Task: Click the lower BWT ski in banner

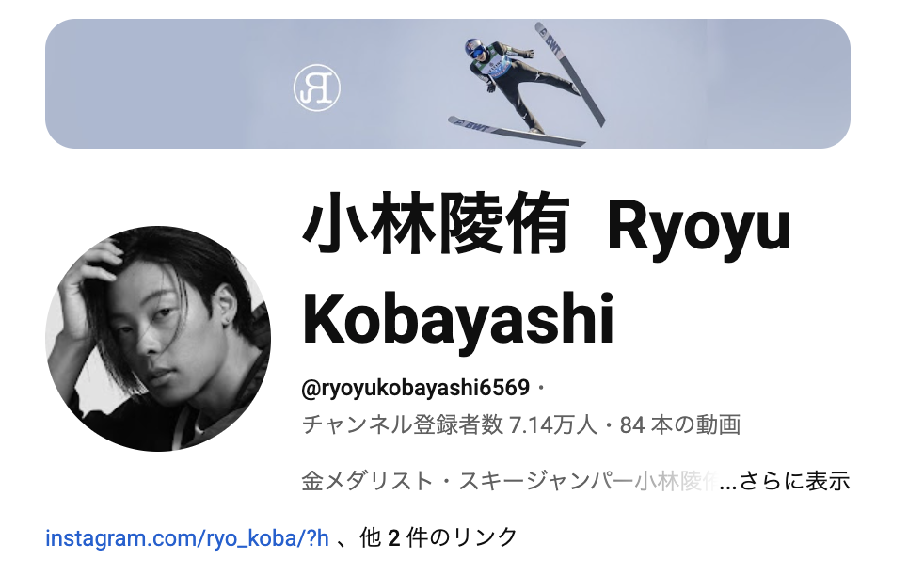Action: [517, 132]
